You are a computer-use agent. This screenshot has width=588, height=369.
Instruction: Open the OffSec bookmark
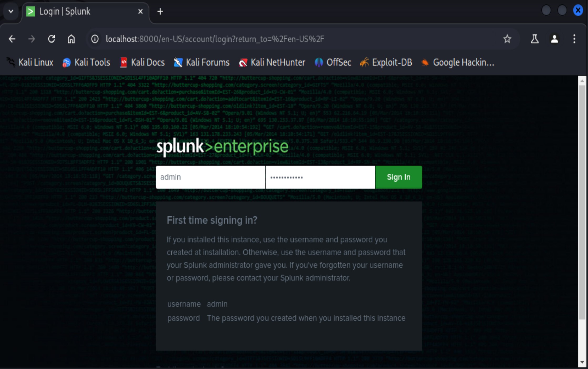(333, 62)
